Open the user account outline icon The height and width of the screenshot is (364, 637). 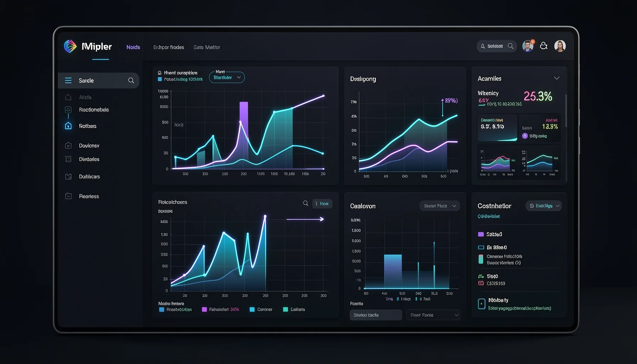[x=544, y=46]
